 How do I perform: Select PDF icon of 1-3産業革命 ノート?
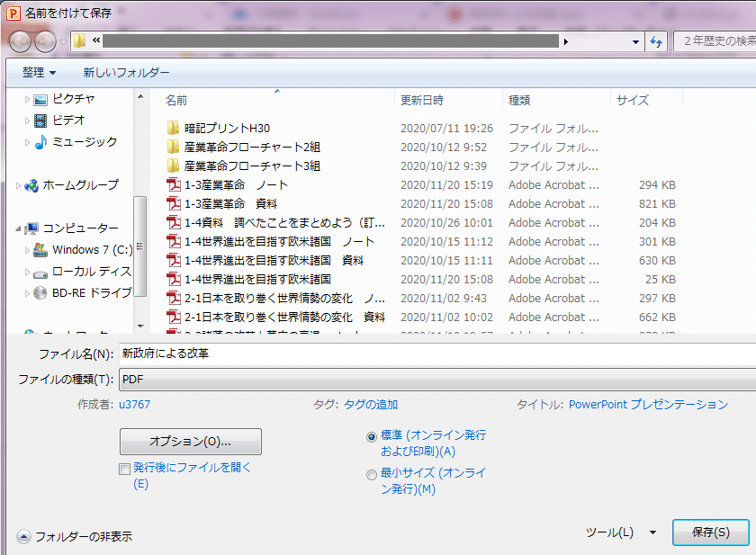(173, 184)
